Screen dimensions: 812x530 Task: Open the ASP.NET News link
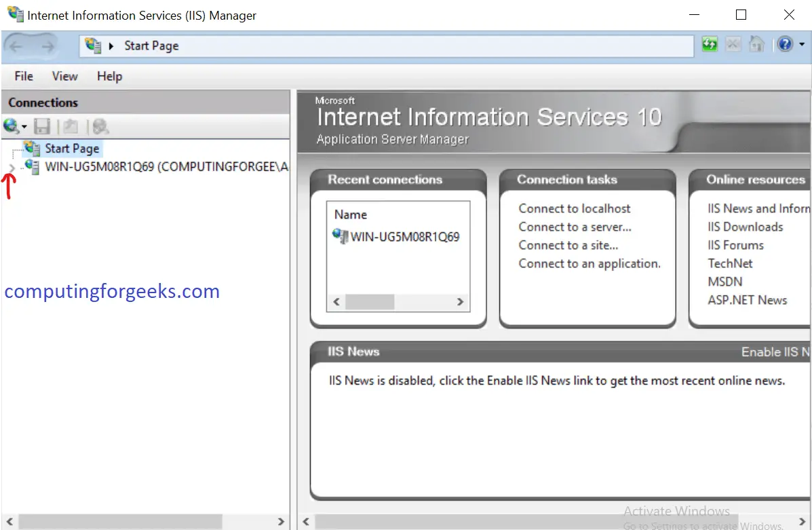tap(748, 300)
